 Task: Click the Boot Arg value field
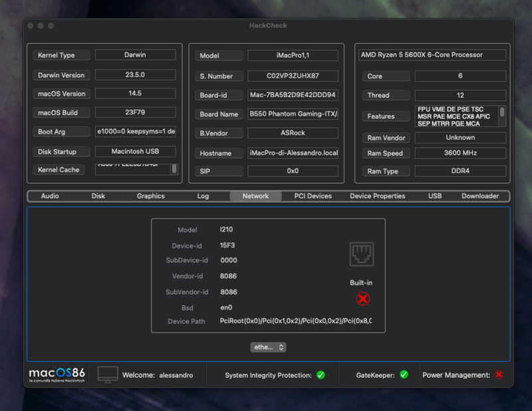pos(135,132)
